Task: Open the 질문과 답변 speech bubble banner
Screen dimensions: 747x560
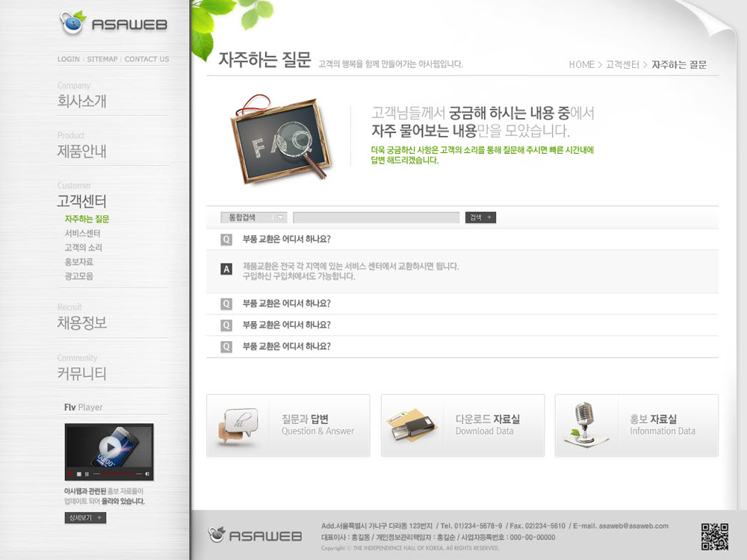Action: coord(288,425)
